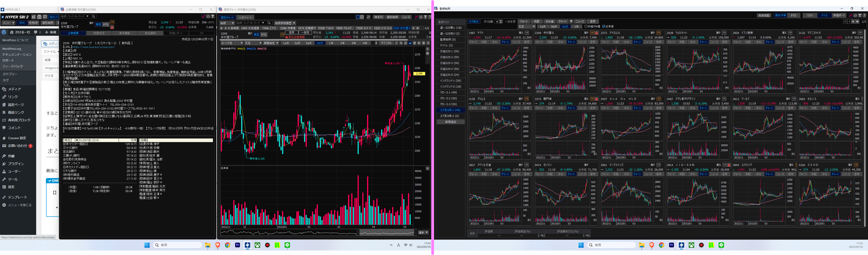Switch to four-pane chart layout icon
The height and width of the screenshot is (255, 868).
pos(362,17)
